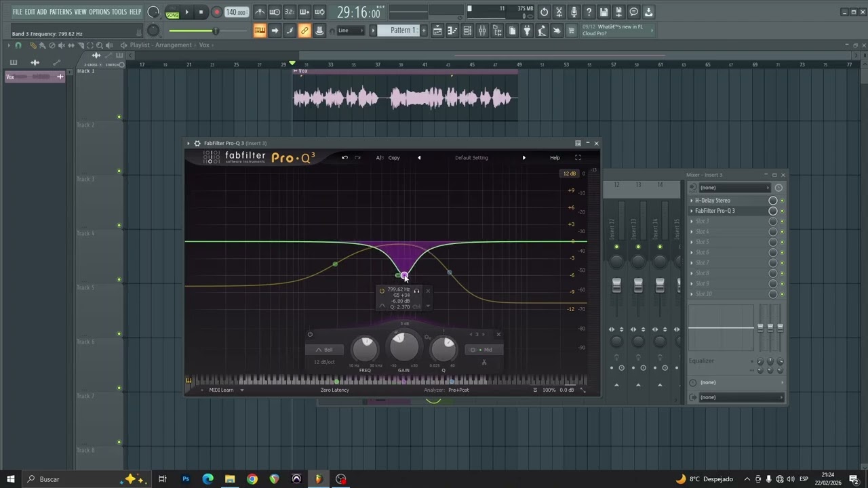Go to next preset arrow in Pro-Q 3

524,158
